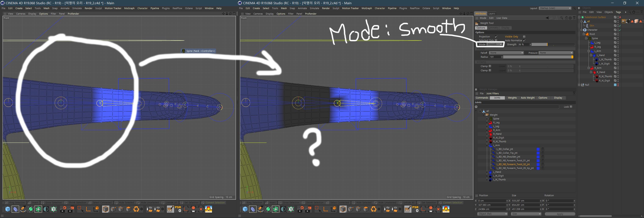Screen dimensions: 644x218
Task: Open the Auto Weight tab
Action: click(528, 98)
